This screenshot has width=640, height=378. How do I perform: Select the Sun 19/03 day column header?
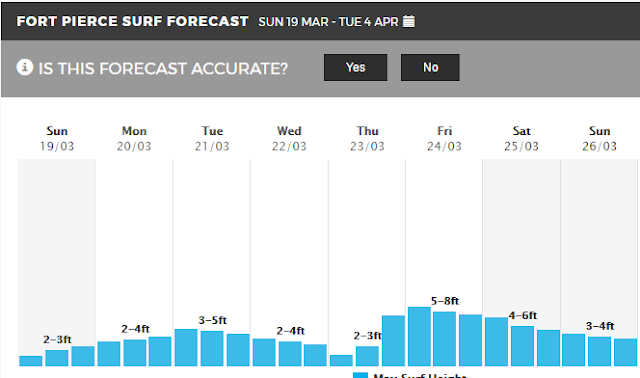tap(57, 138)
